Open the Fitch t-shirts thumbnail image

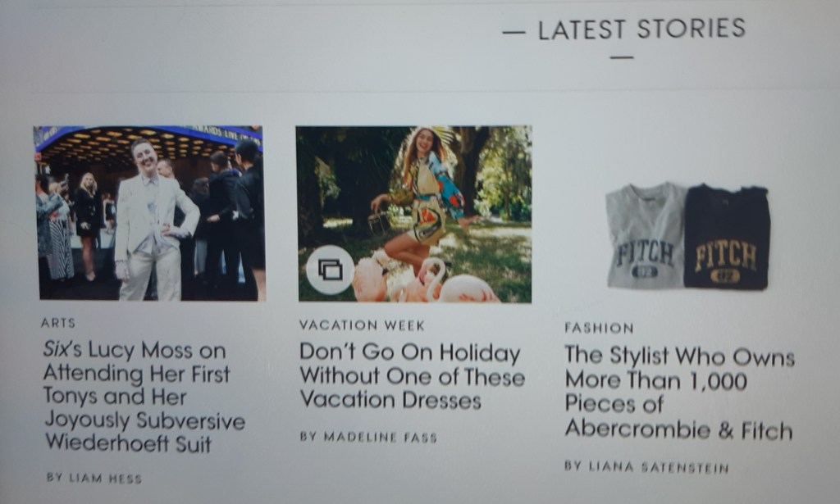688,236
